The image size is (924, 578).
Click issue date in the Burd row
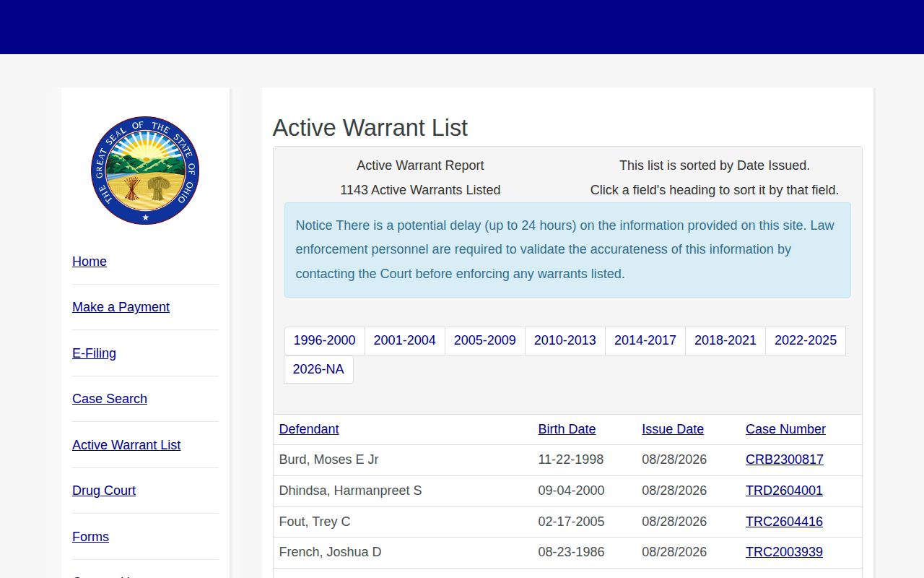[674, 460]
